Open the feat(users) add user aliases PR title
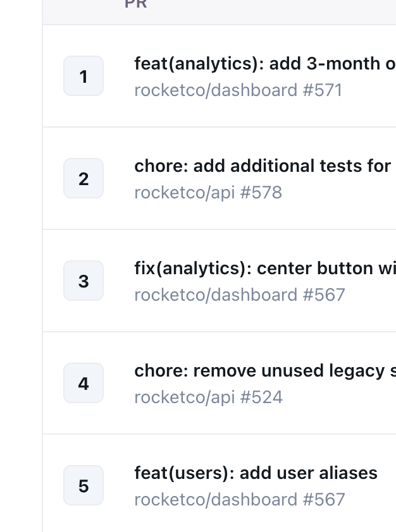This screenshot has height=532, width=396. click(256, 473)
